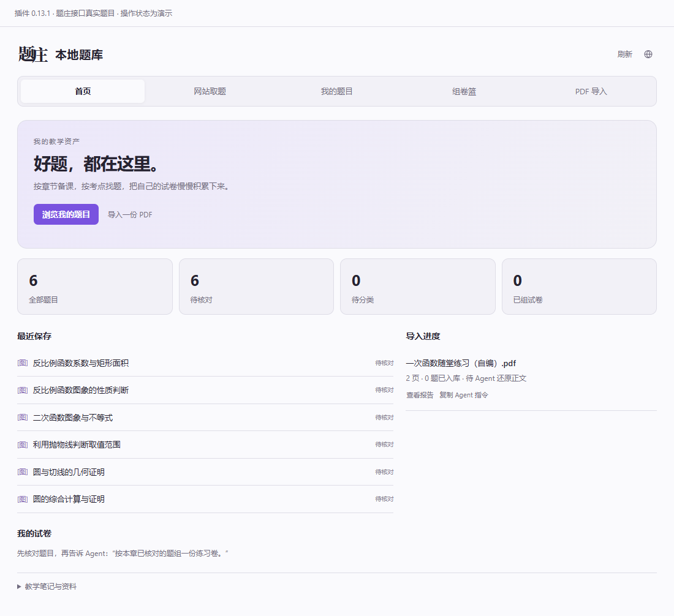Open the 组卷篮 tab
The image size is (674, 616).
(464, 91)
